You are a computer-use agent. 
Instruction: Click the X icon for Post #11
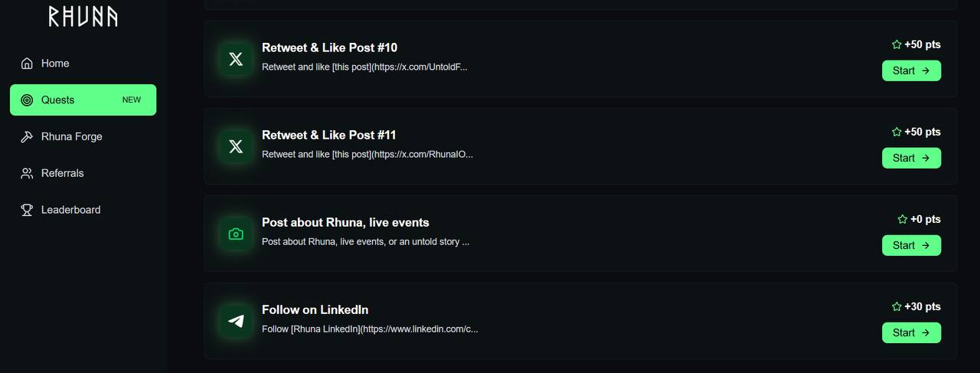point(236,146)
